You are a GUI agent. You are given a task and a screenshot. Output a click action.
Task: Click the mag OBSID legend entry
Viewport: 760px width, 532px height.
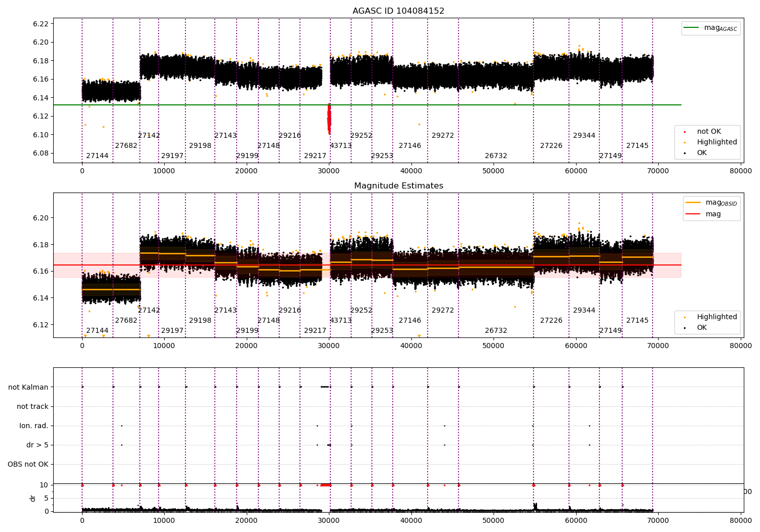click(x=711, y=203)
